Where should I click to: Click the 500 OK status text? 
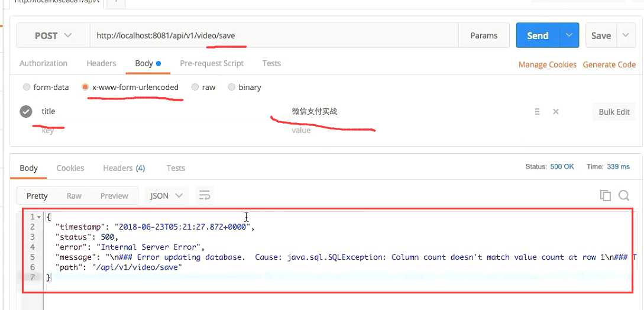point(562,167)
